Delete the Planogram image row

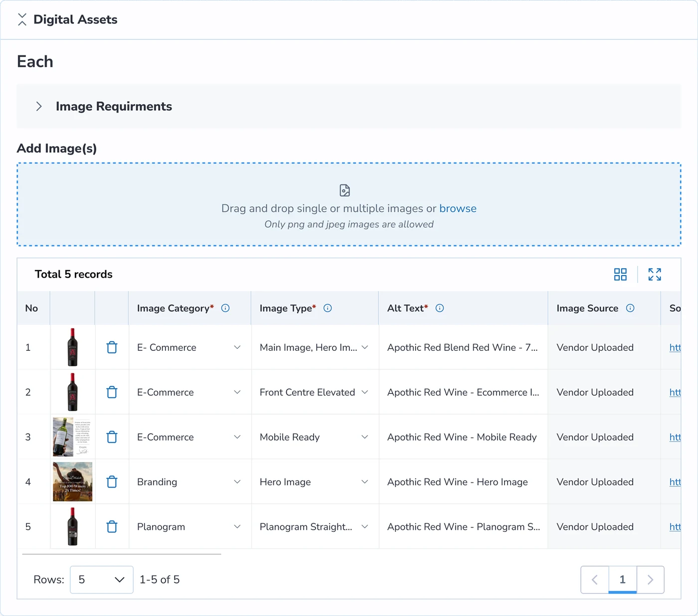coord(112,527)
